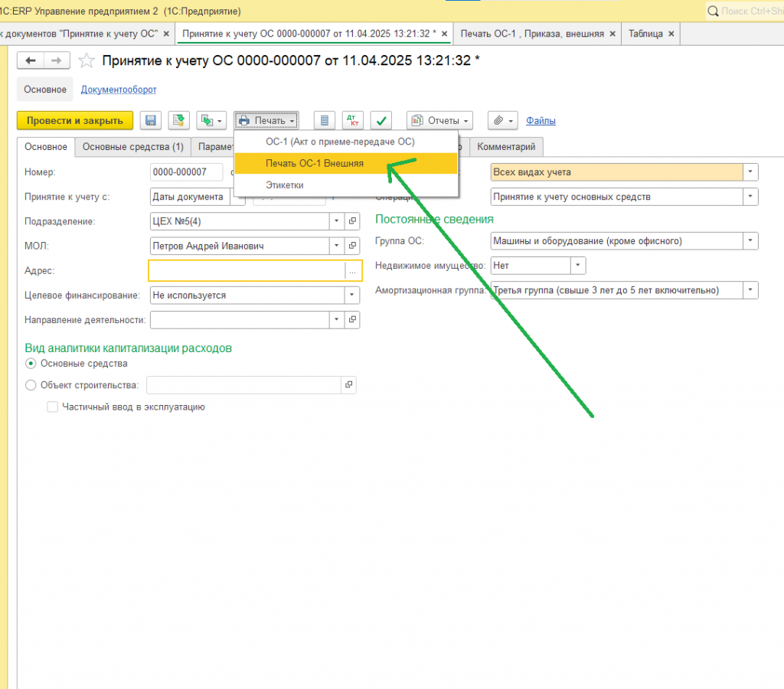784x689 pixels.
Task: Expand the Группа ОС dropdown
Action: (750, 241)
